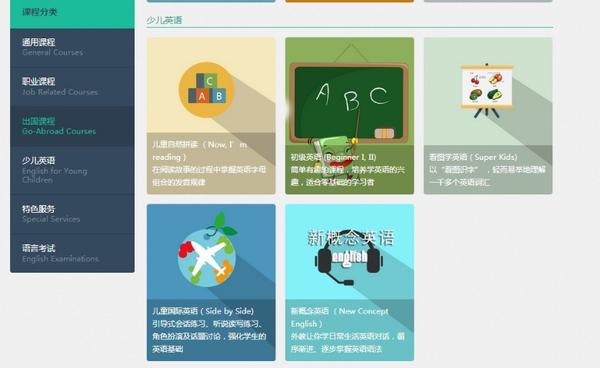The width and height of the screenshot is (600, 368).
Task: Open 特色服务 Special Services menu item
Action: click(x=72, y=214)
